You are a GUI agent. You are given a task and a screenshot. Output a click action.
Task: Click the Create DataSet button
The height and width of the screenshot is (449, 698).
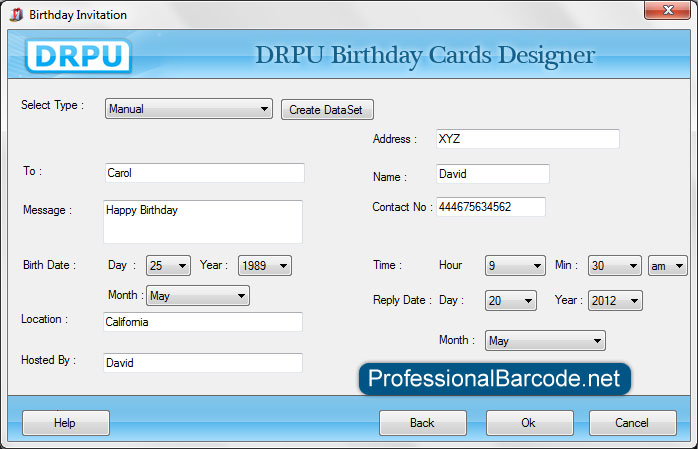pos(327,109)
